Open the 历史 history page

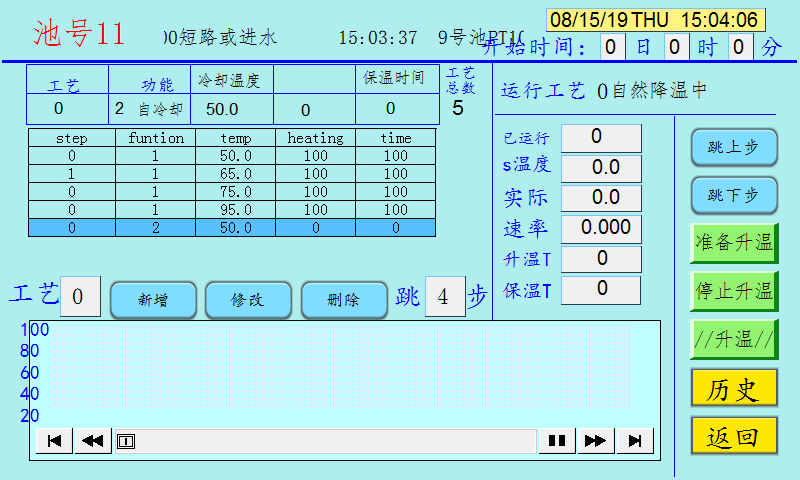[733, 389]
